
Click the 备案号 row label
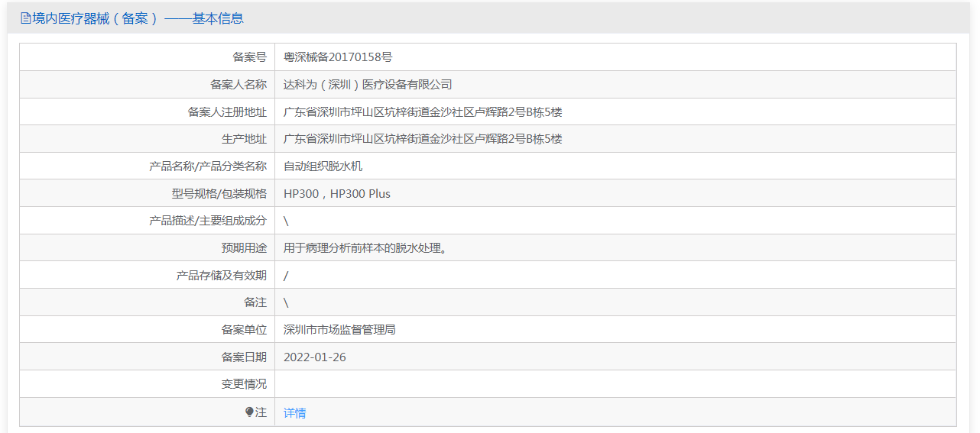click(x=249, y=57)
